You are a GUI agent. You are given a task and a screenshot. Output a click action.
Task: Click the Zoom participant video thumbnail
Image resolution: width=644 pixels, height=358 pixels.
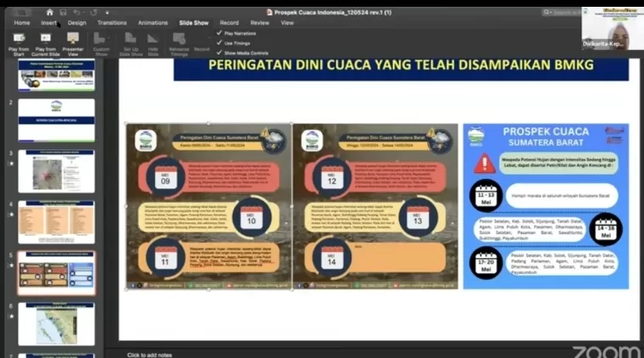[x=613, y=28]
